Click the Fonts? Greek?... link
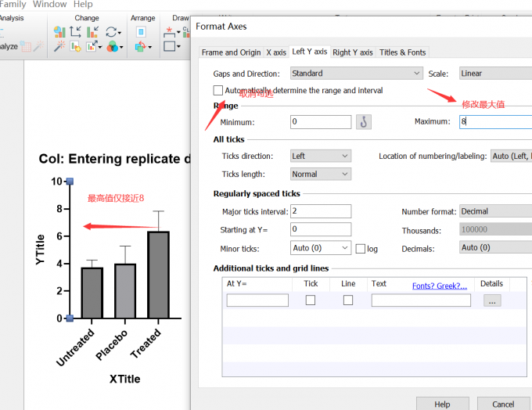This screenshot has height=410, width=532. pyautogui.click(x=439, y=286)
